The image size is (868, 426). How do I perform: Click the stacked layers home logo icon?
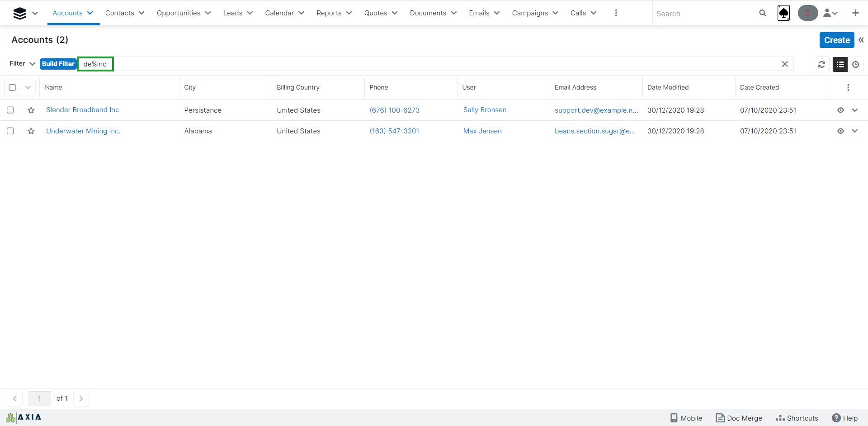[20, 13]
